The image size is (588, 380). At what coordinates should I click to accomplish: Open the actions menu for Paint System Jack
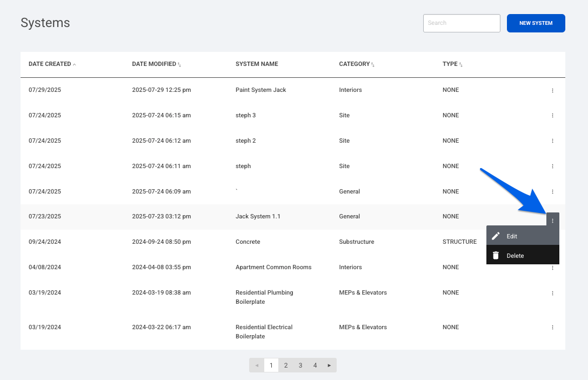click(552, 90)
